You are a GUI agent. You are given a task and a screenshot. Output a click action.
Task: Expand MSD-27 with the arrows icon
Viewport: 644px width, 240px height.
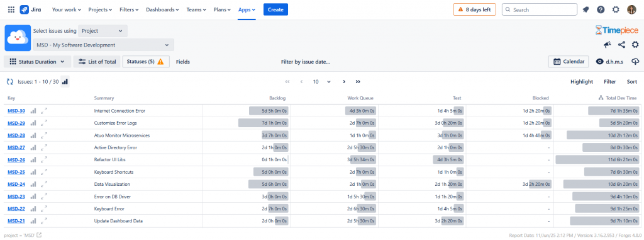coord(45,147)
